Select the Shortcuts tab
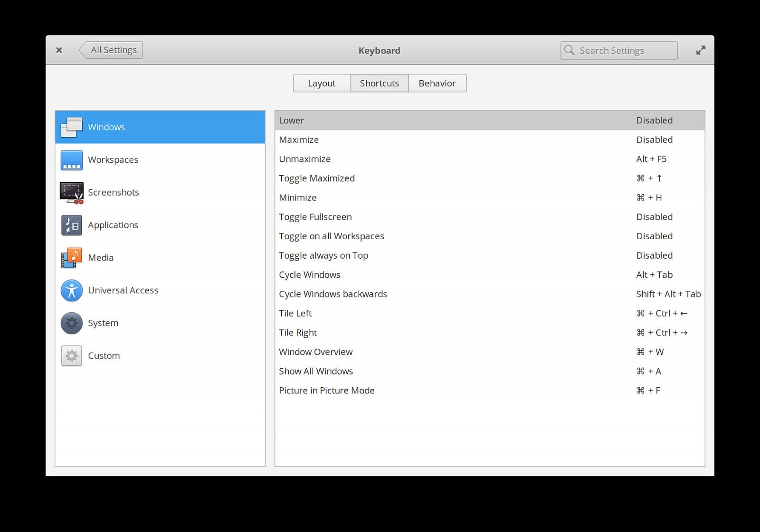 pos(379,83)
